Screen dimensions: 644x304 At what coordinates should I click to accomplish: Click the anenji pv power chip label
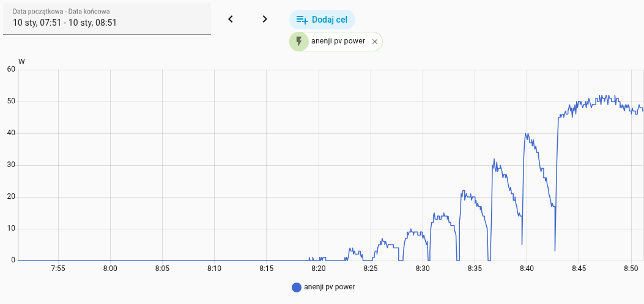pyautogui.click(x=338, y=41)
